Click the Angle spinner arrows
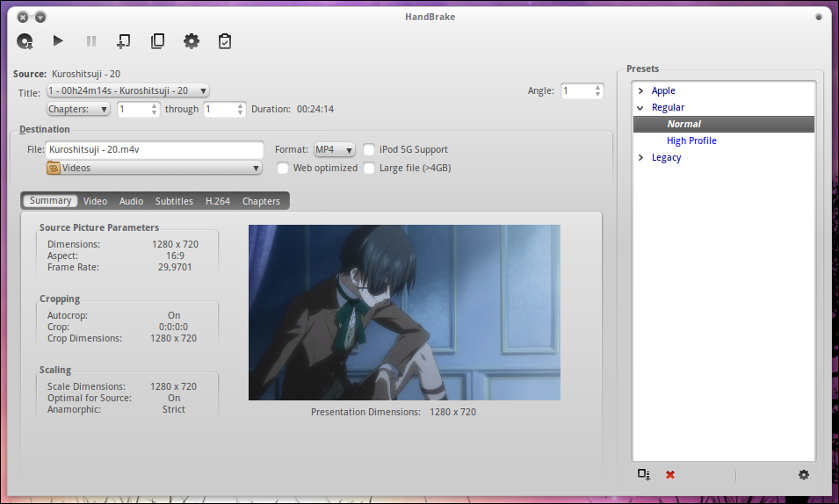The height and width of the screenshot is (504, 839). (597, 91)
